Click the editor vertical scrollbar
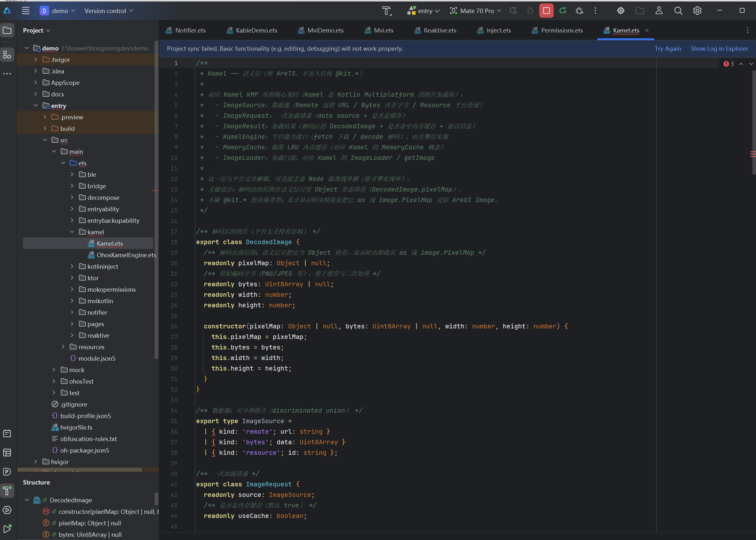 [x=753, y=122]
